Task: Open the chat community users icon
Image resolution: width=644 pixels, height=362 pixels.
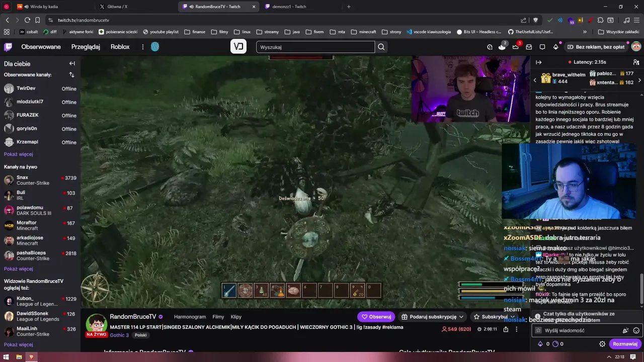Action: [636, 62]
